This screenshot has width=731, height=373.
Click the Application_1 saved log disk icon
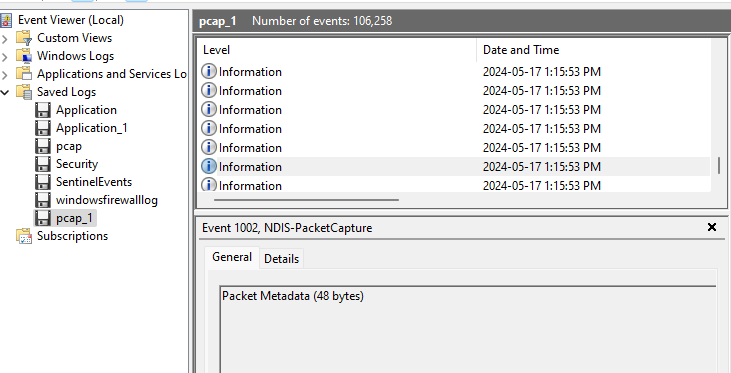pyautogui.click(x=43, y=128)
